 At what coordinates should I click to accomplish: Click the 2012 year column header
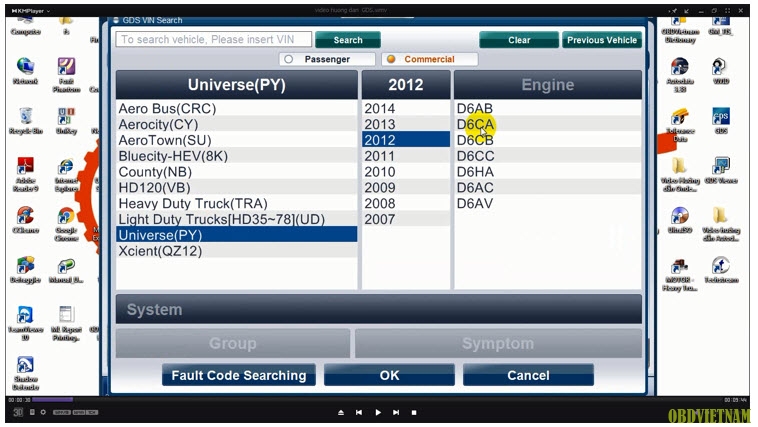[406, 85]
